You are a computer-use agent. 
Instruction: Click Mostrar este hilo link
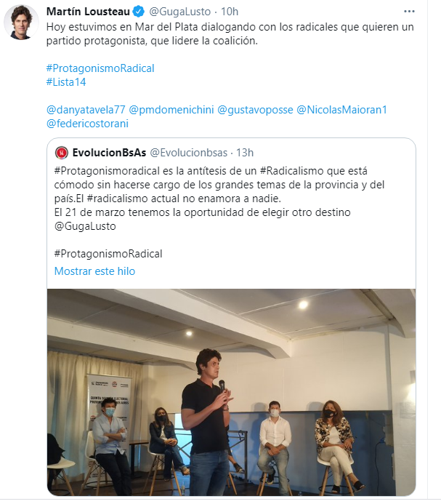point(94,271)
